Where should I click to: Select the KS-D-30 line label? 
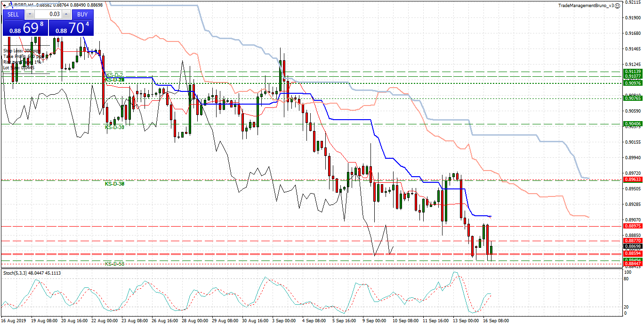tap(114, 127)
